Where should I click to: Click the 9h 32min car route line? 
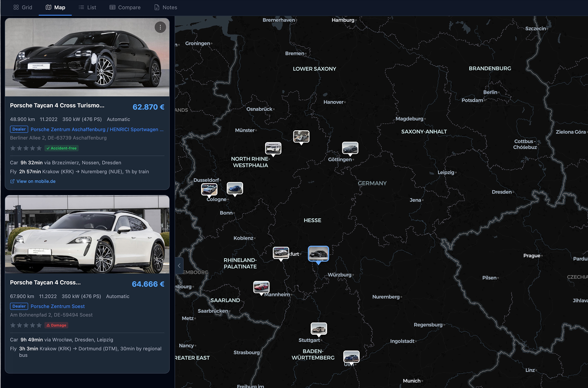click(65, 162)
